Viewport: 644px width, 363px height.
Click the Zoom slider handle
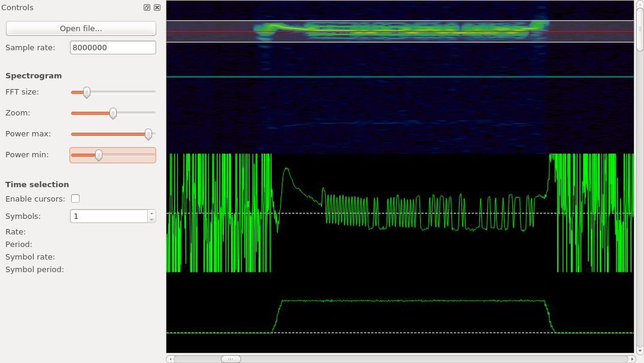coord(113,113)
